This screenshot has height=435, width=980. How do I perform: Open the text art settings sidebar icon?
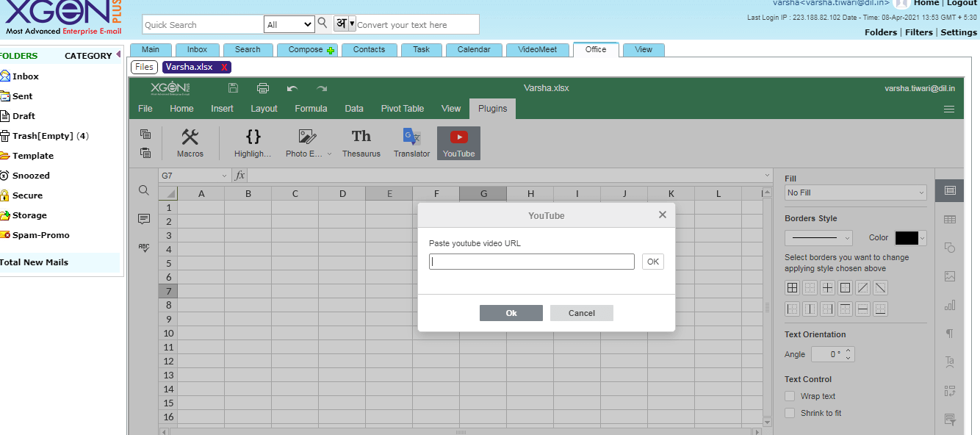pyautogui.click(x=950, y=362)
